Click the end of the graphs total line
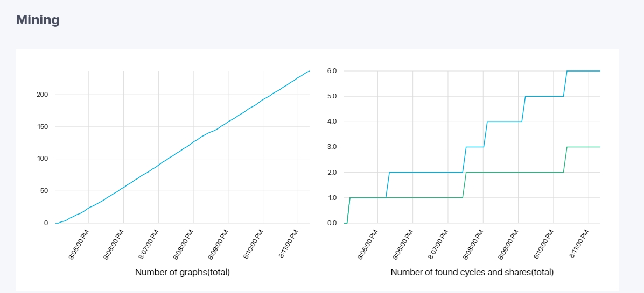Screen dimensions: 644x293 point(309,72)
